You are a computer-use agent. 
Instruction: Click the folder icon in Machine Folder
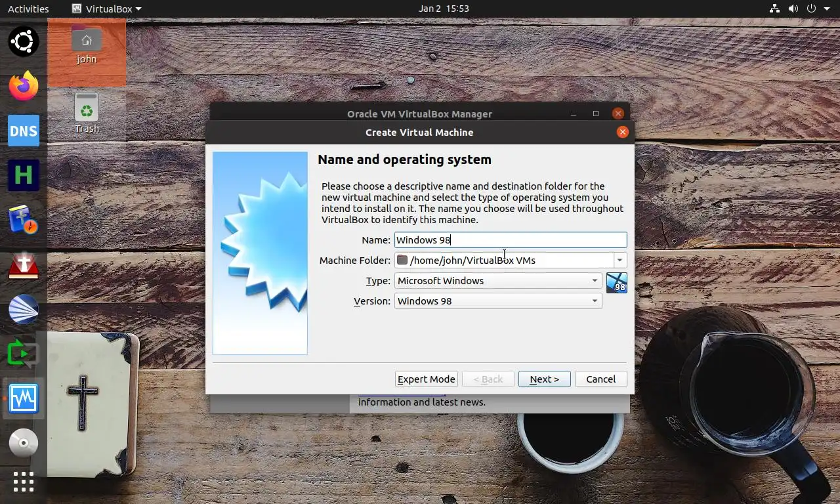pyautogui.click(x=402, y=261)
